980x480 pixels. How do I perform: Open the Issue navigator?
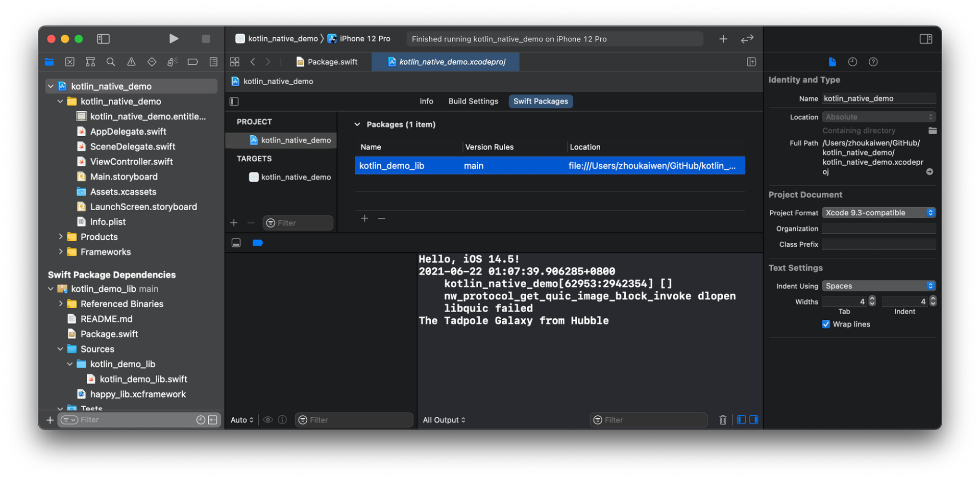tap(131, 62)
